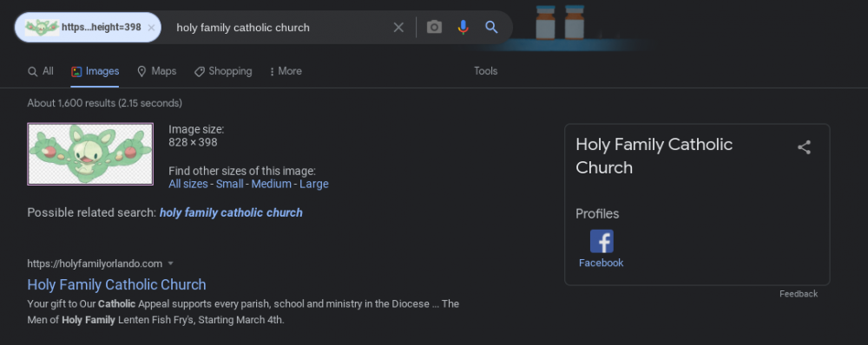Share the Holy Family knowledge panel
The image size is (868, 345).
(804, 147)
